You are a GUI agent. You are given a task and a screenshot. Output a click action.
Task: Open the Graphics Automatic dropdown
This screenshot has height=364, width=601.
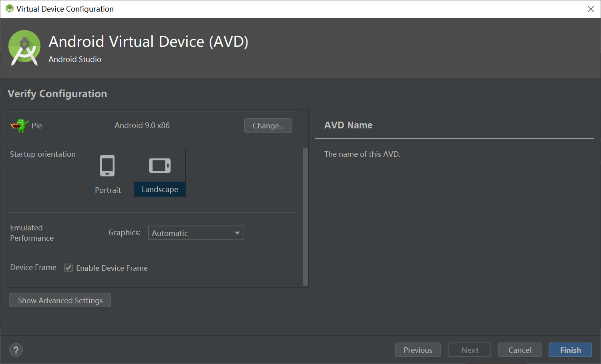coord(196,233)
